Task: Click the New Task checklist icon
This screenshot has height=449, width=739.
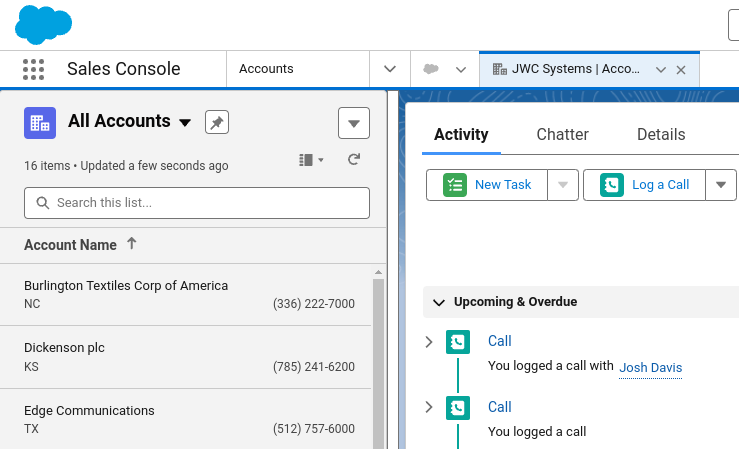Action: pos(455,185)
